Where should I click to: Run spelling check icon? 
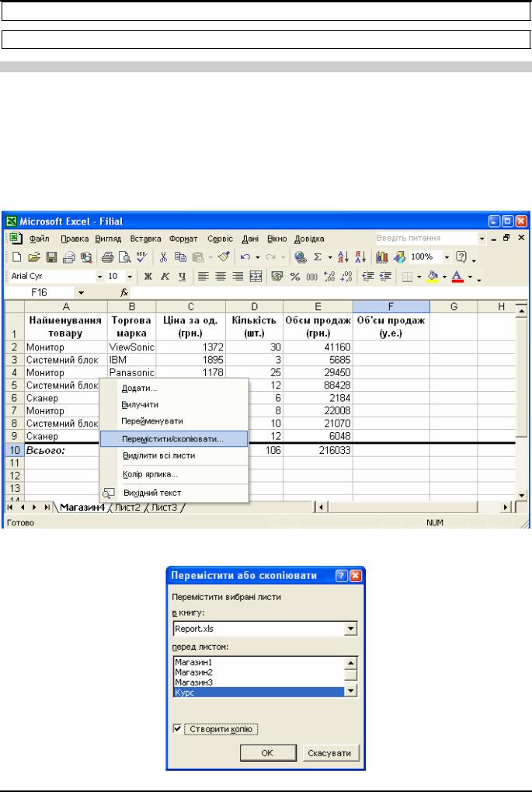point(142,257)
